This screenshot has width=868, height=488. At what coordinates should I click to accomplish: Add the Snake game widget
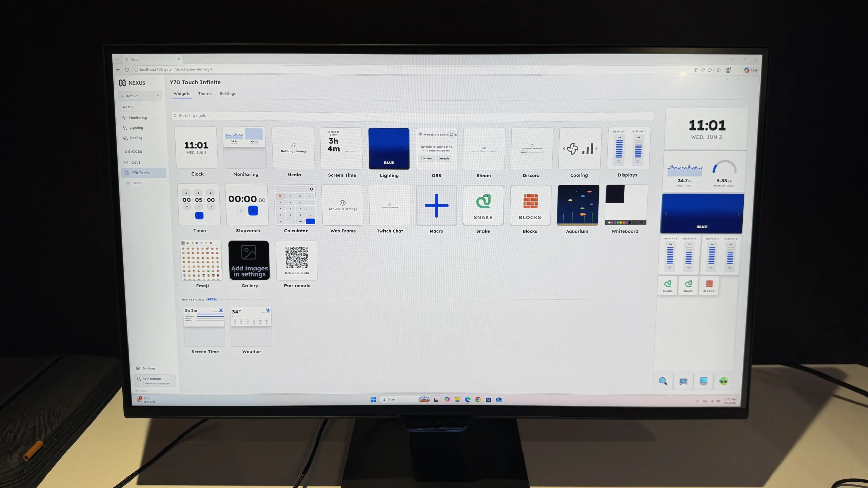[x=483, y=205]
